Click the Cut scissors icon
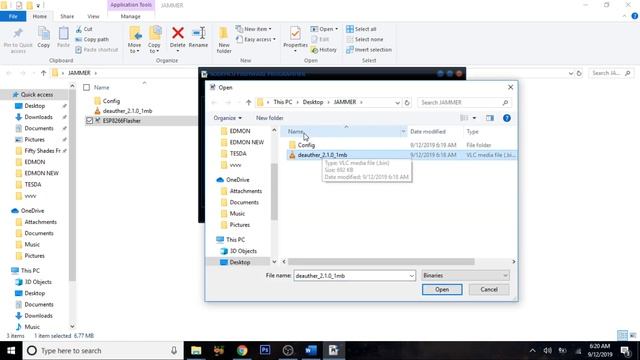The height and width of the screenshot is (360, 640). (x=79, y=29)
